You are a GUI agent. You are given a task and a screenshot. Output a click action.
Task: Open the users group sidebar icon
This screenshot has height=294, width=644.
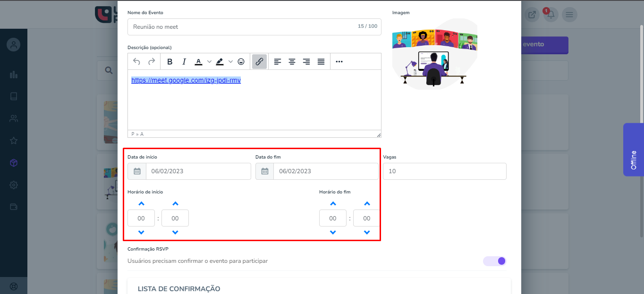point(14,118)
